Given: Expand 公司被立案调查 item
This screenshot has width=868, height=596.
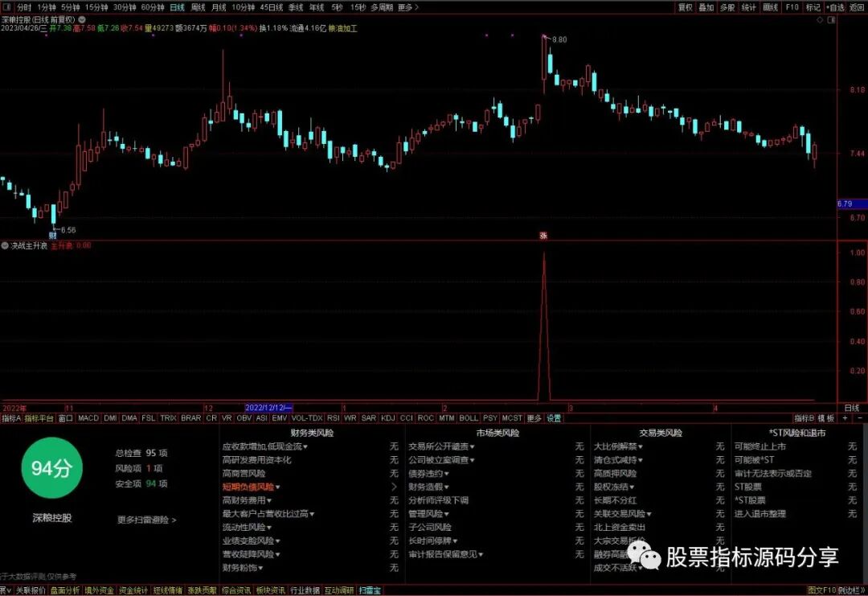Looking at the screenshot, I should 441,460.
